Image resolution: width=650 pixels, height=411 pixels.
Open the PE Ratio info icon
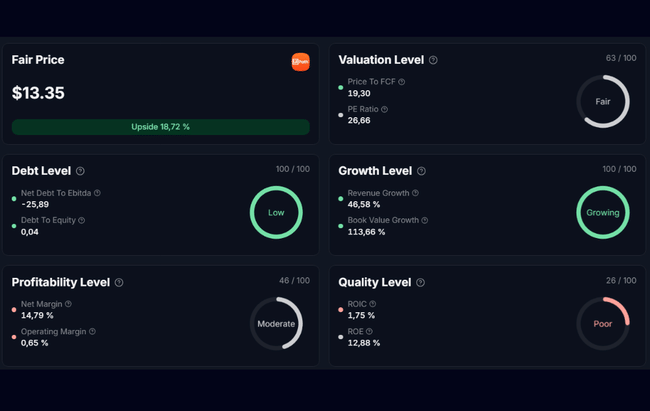click(x=384, y=110)
